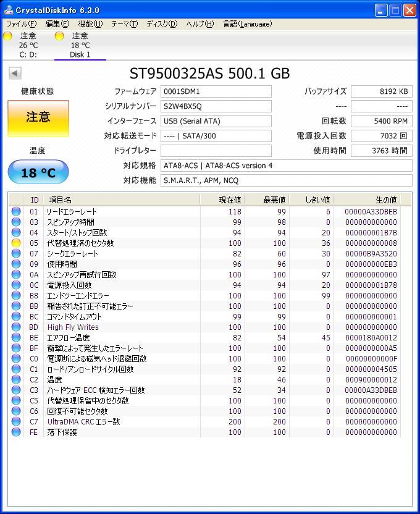Click the CrystalDiskInfo title bar app icon
This screenshot has width=420, height=514.
[9, 10]
